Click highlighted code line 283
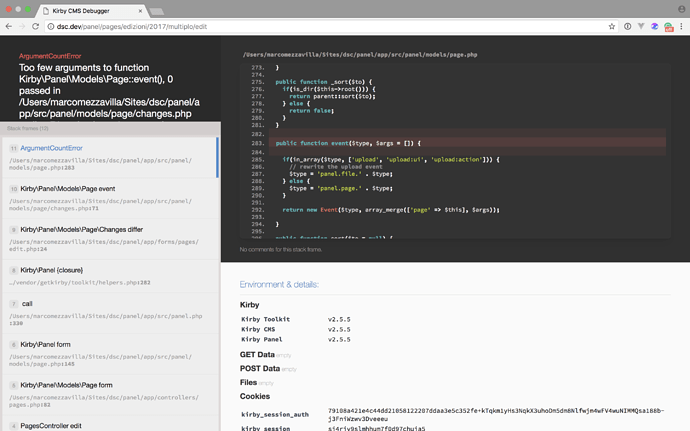 467,143
